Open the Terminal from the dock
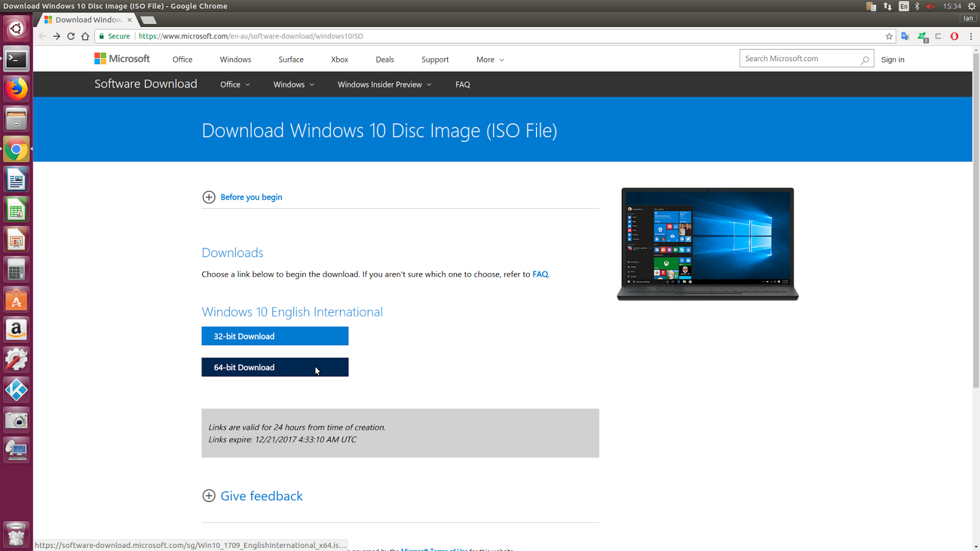Screen dimensions: 980x551 (16, 59)
